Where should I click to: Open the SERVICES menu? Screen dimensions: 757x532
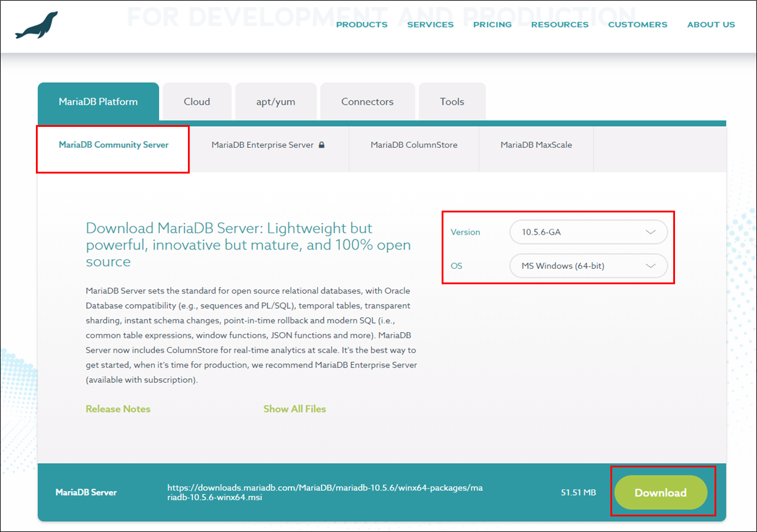tap(430, 25)
